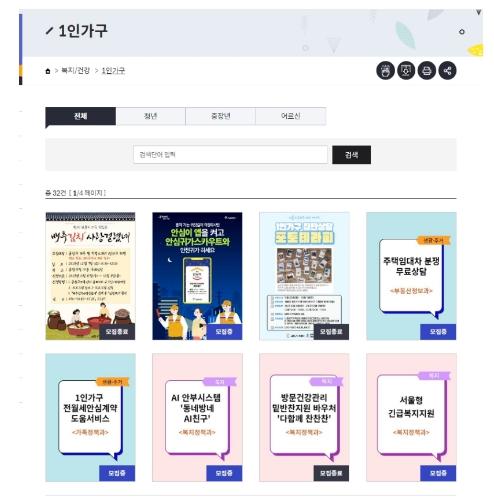Open the 서울형 긴급복지지원 card
Screen dimensions: 494x502
(x=411, y=417)
